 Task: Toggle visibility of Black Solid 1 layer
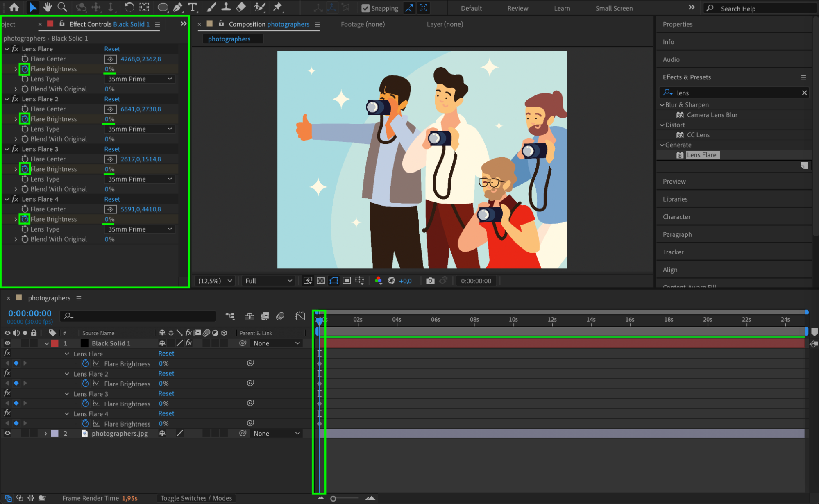coord(7,343)
